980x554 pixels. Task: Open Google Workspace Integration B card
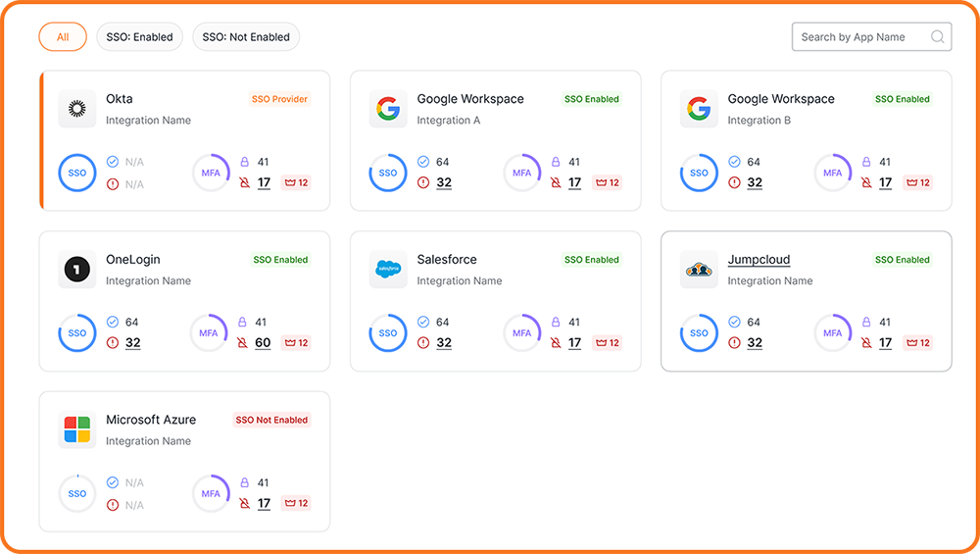[x=806, y=140]
